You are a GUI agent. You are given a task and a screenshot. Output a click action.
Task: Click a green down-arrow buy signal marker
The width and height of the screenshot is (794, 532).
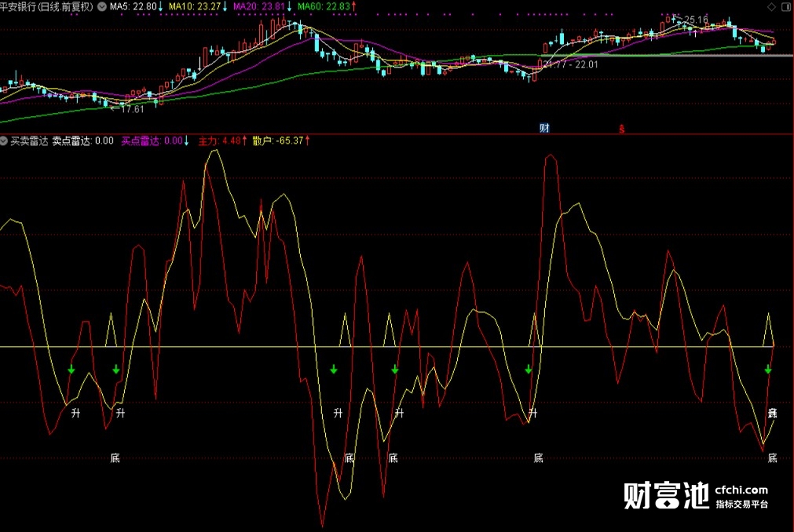(x=72, y=369)
